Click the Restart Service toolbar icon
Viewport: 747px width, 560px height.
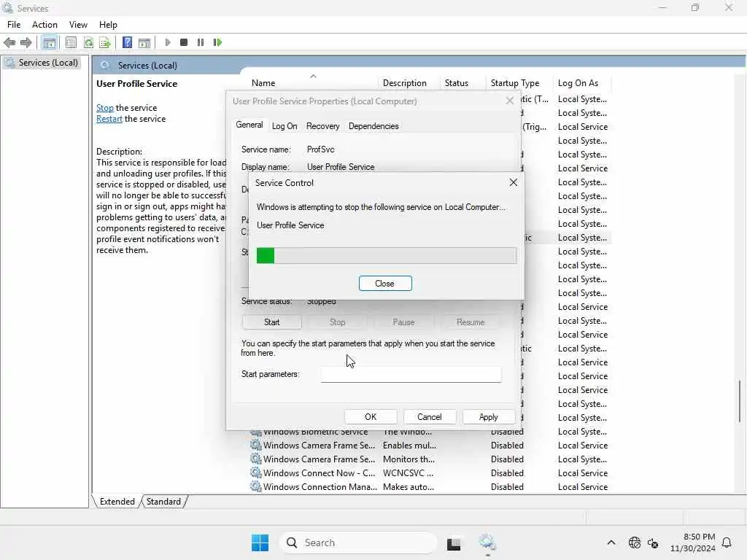[217, 42]
